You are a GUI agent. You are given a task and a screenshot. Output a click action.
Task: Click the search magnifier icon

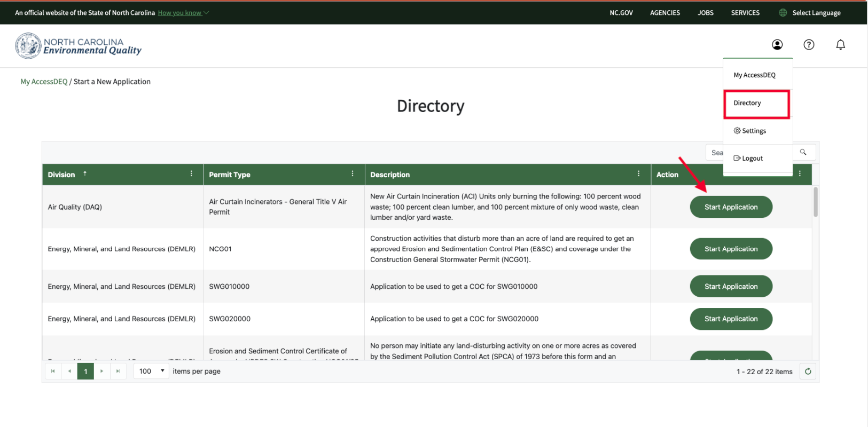pos(803,152)
